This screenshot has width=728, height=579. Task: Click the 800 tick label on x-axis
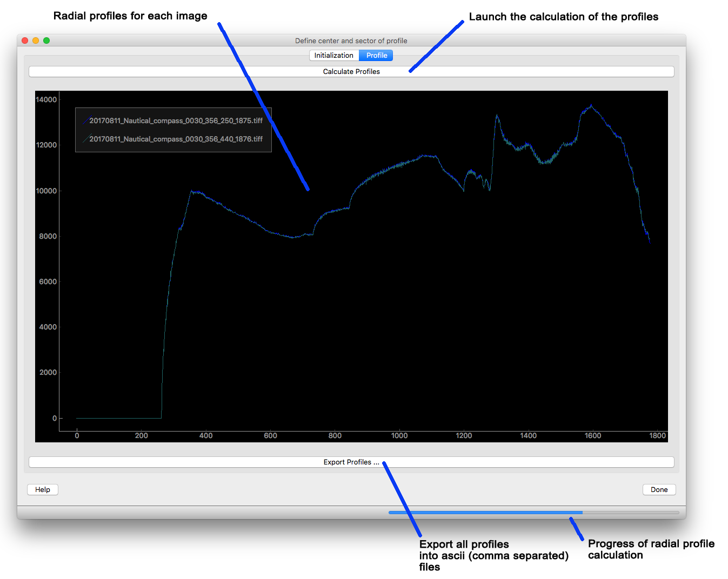pos(335,435)
